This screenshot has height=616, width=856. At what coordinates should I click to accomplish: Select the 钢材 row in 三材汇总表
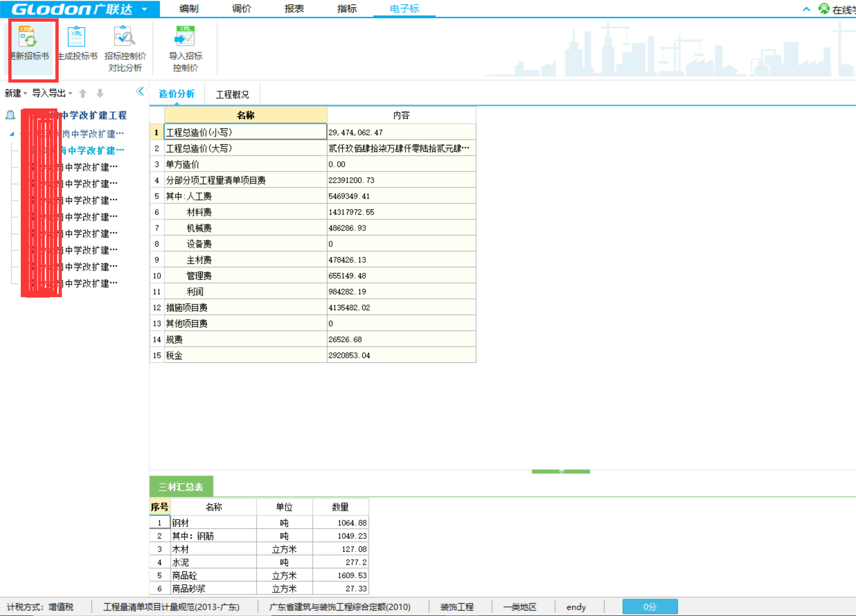tap(259, 523)
